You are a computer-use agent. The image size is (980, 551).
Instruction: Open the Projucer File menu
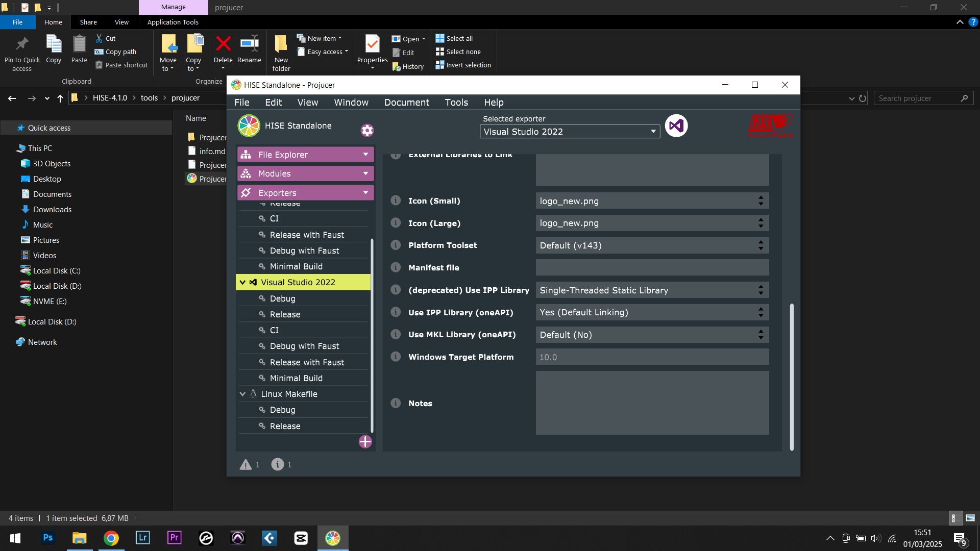(242, 102)
